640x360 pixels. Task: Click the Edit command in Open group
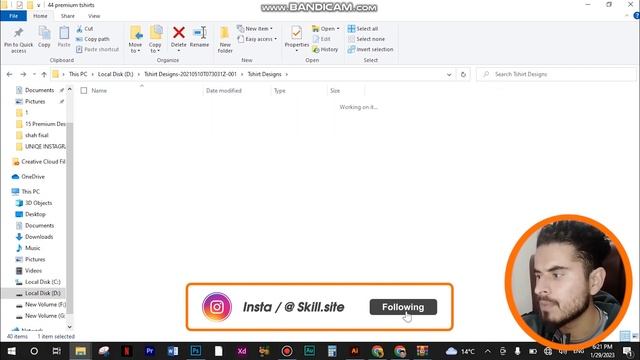click(x=322, y=39)
